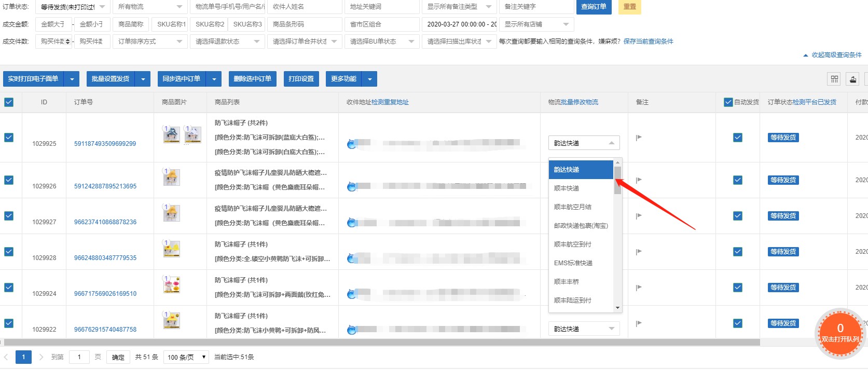The width and height of the screenshot is (868, 382).
Task: Click the orange print queue badge
Action: click(839, 333)
